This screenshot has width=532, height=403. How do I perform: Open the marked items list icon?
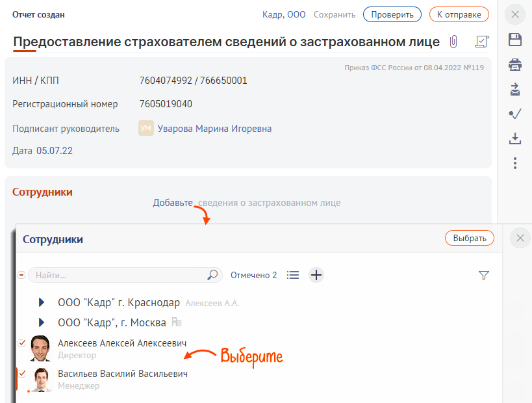[293, 275]
